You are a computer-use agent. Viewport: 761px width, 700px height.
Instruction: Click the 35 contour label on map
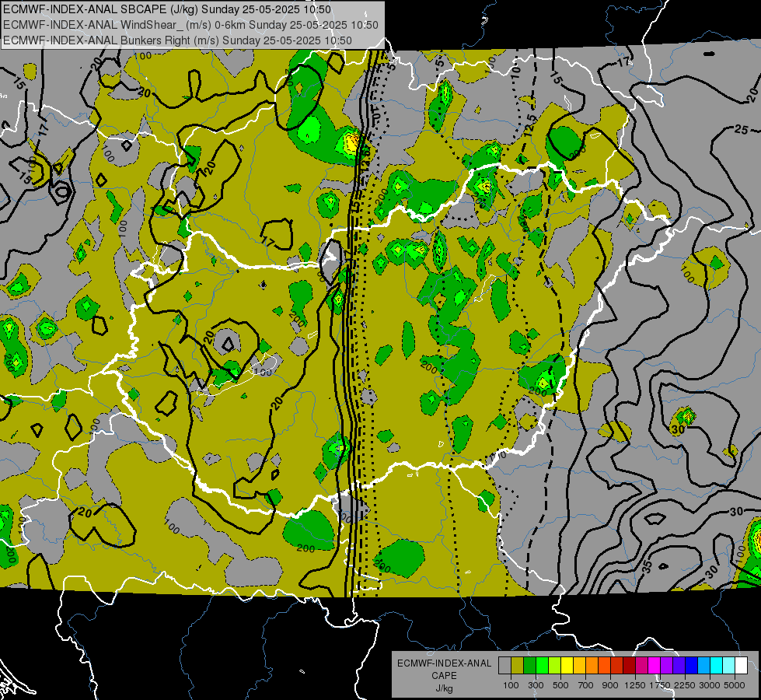647,566
